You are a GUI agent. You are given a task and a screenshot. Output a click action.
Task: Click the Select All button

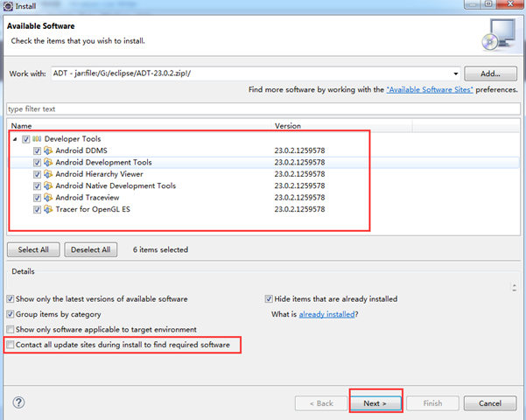point(33,249)
